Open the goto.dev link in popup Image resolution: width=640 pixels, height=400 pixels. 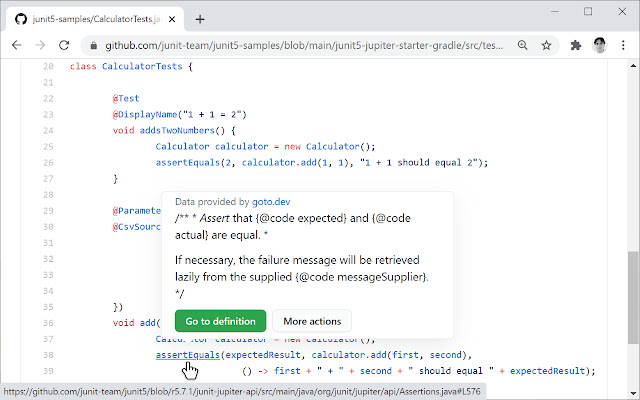pyautogui.click(x=271, y=202)
